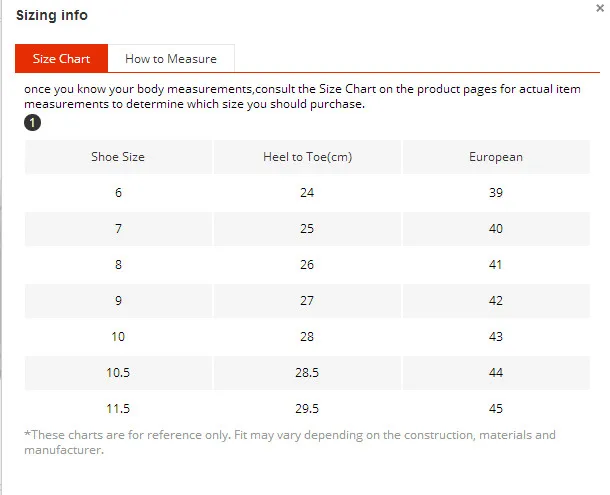Click the Sizing info title
The height and width of the screenshot is (495, 610).
[x=51, y=15]
